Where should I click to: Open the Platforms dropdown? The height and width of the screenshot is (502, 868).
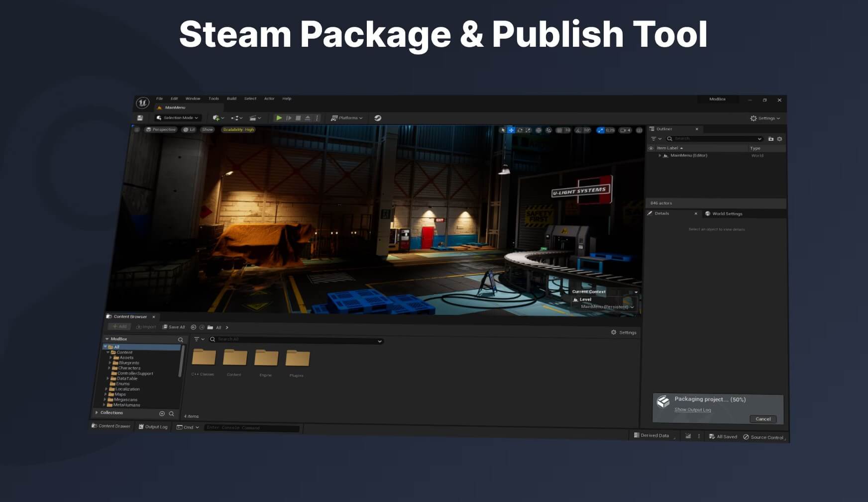347,118
